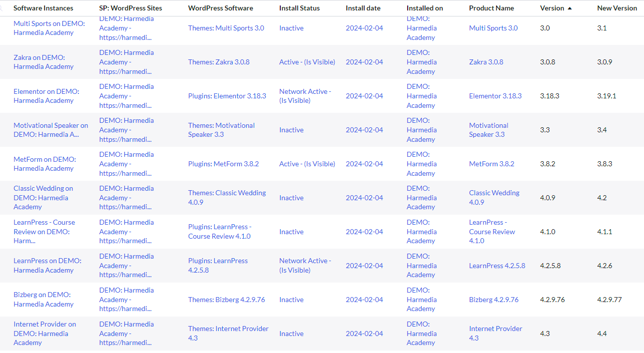Sort table by Install Status column header
The width and height of the screenshot is (644, 353).
pos(299,8)
